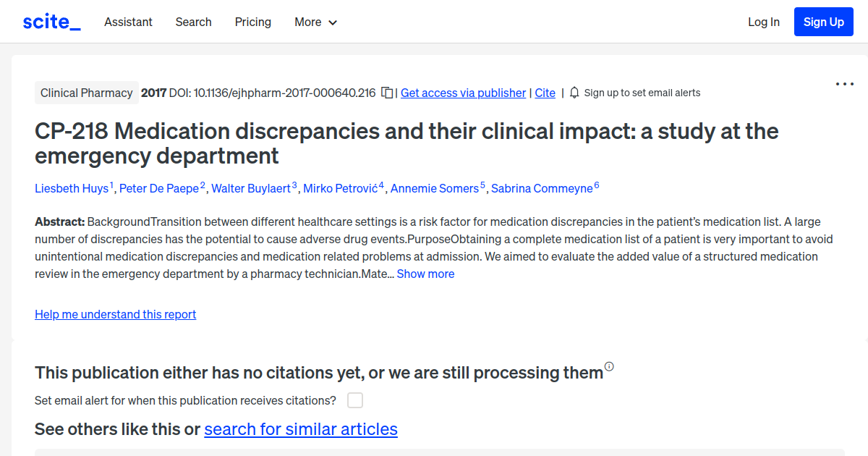Select author Liesbeth Huys
868x456 pixels.
tap(72, 188)
